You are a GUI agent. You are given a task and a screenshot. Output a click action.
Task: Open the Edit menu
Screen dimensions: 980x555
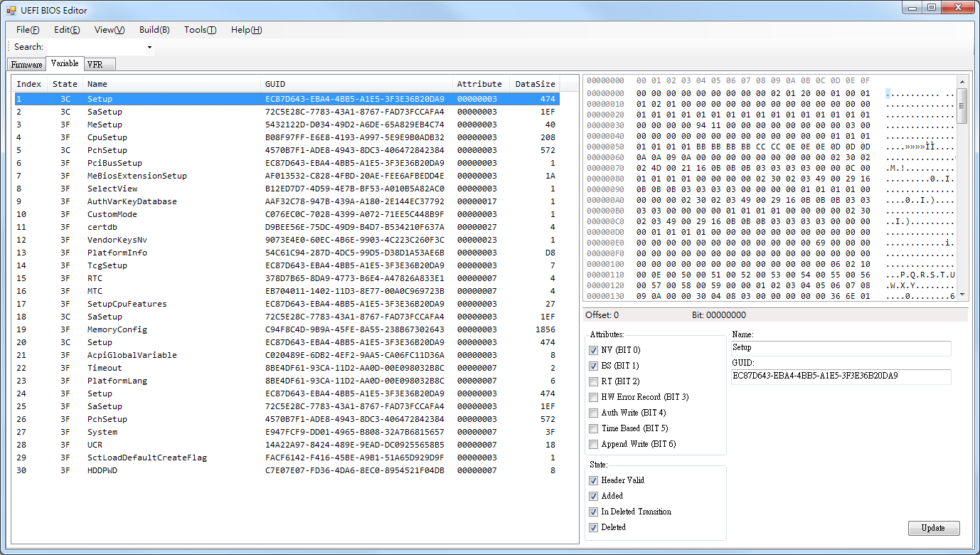(x=65, y=29)
